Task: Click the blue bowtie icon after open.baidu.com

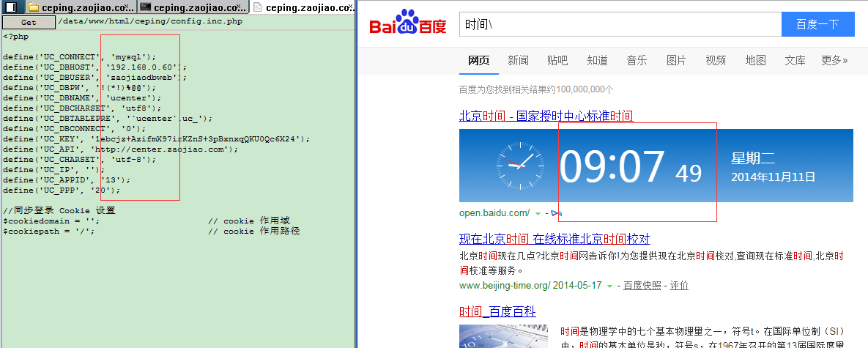Action: (557, 213)
